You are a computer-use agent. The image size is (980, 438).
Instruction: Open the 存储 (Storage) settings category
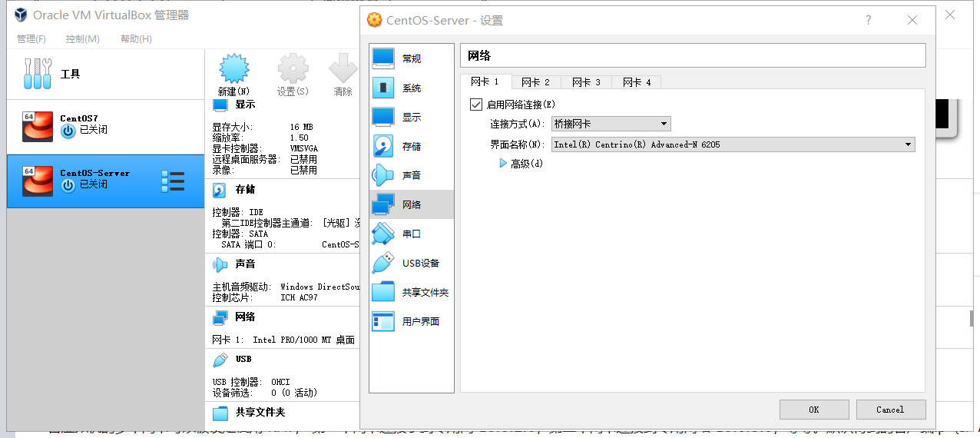tap(410, 147)
